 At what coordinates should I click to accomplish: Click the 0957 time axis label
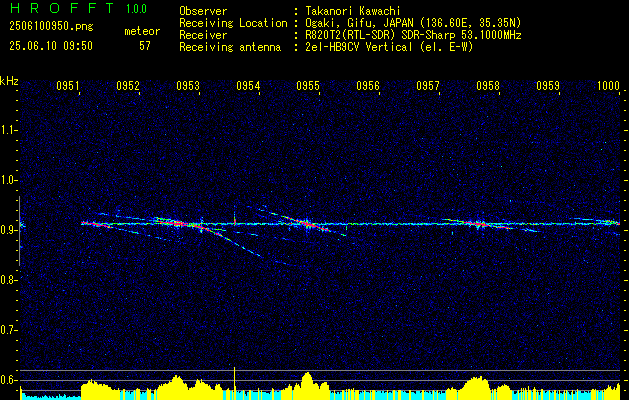pos(428,85)
